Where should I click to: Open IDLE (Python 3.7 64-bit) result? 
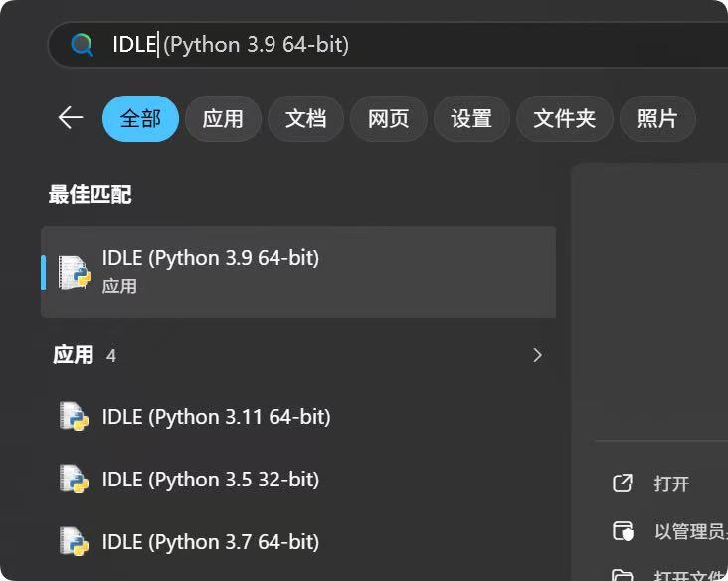click(298, 542)
